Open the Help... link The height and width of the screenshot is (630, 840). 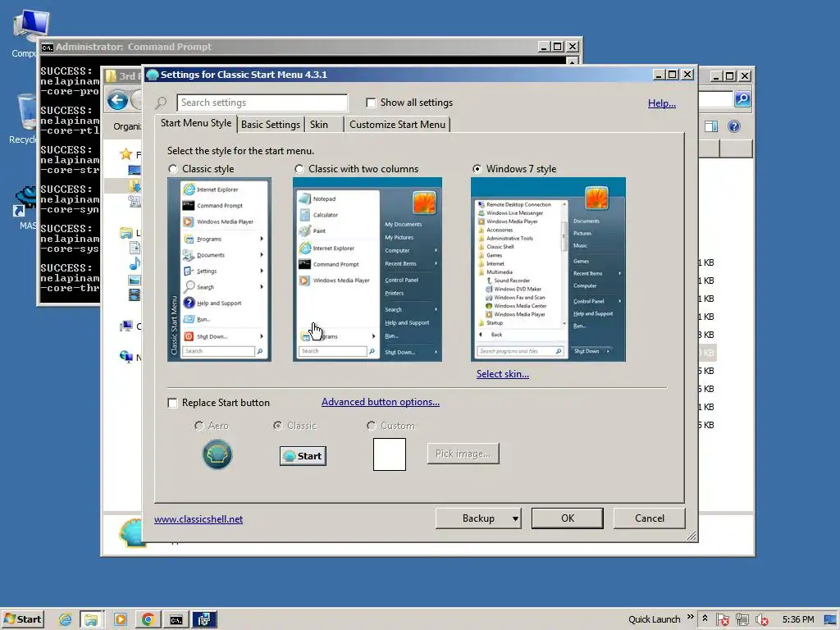click(662, 103)
